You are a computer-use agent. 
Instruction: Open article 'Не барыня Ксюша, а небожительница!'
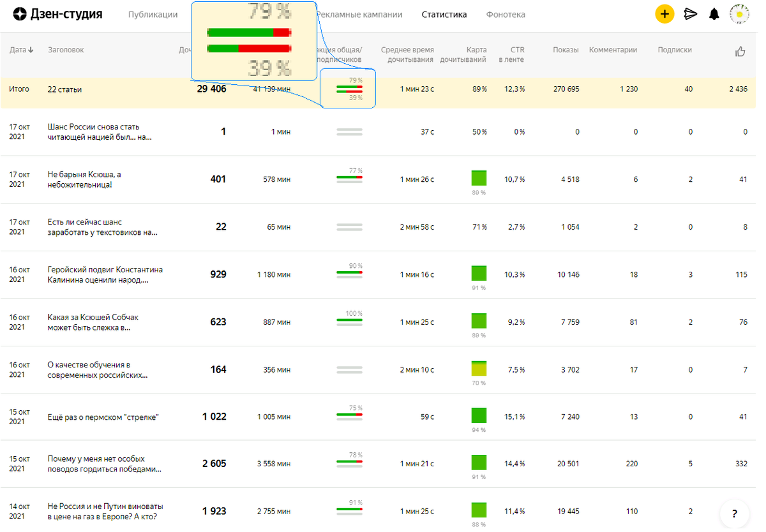pyautogui.click(x=84, y=179)
